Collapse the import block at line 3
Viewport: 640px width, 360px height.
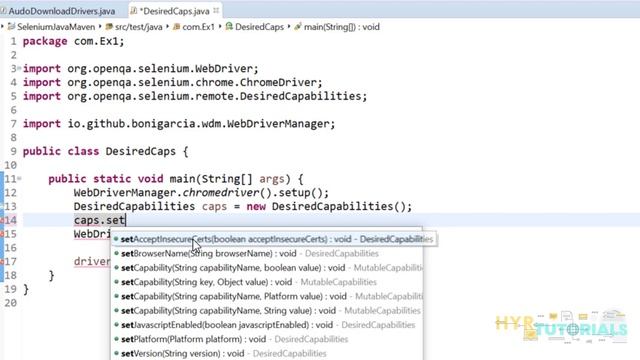[x=19, y=68]
